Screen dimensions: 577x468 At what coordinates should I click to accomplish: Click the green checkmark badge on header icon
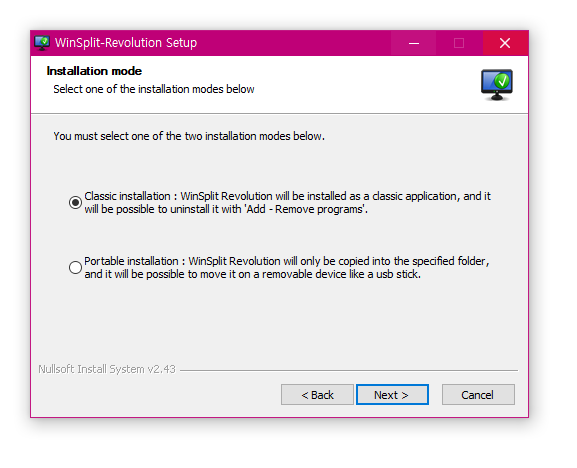pyautogui.click(x=503, y=81)
